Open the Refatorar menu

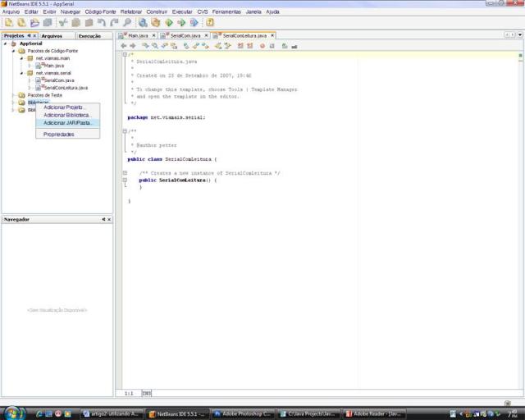coord(130,12)
